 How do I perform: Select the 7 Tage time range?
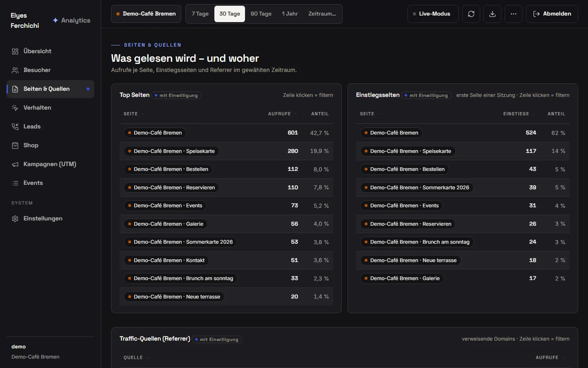click(200, 14)
